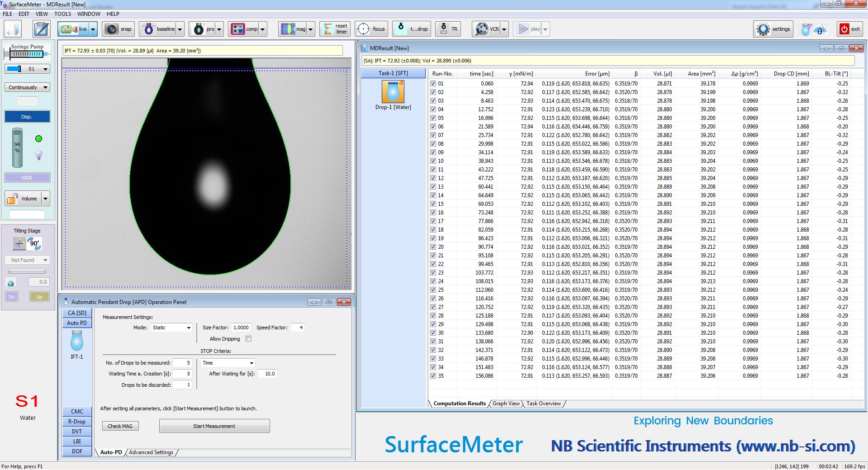Image resolution: width=868 pixels, height=470 pixels.
Task: Open the Time stop criteria dropdown
Action: (228, 363)
